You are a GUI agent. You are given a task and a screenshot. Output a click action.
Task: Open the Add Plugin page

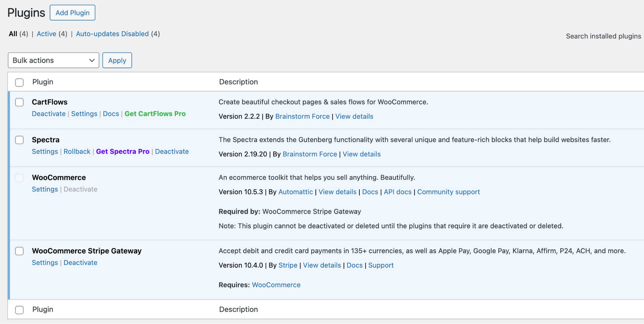(x=72, y=12)
